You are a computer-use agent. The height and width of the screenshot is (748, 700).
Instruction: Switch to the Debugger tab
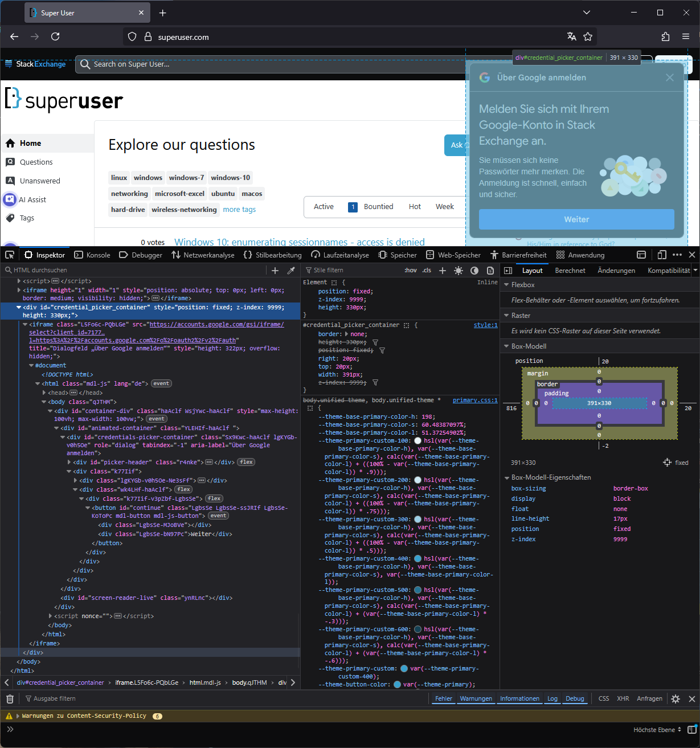(141, 255)
